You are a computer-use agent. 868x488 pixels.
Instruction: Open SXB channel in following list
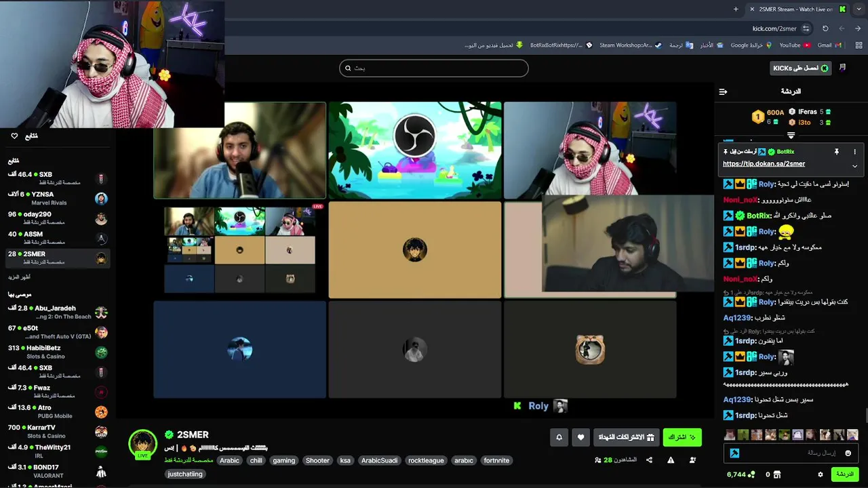[x=57, y=178]
